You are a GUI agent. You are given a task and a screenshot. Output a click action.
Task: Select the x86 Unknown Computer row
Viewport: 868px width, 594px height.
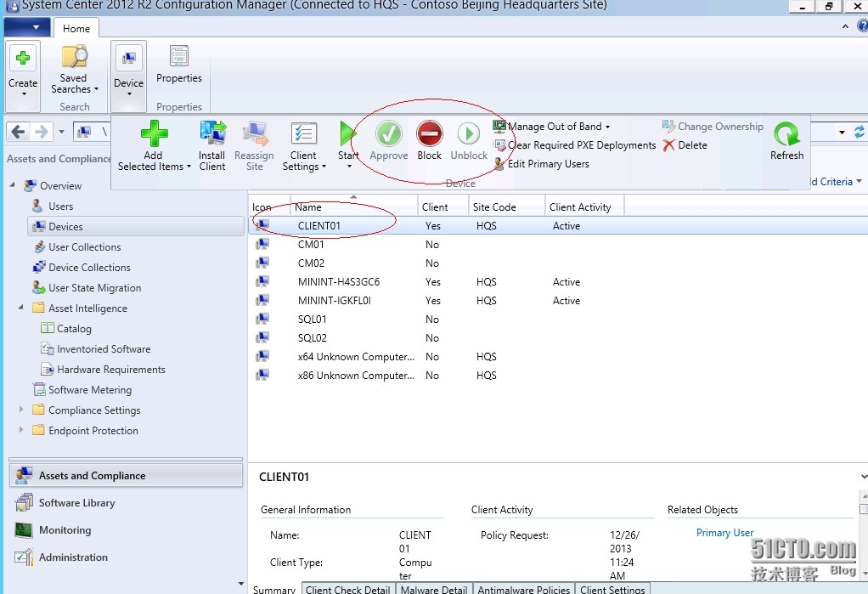(x=558, y=376)
